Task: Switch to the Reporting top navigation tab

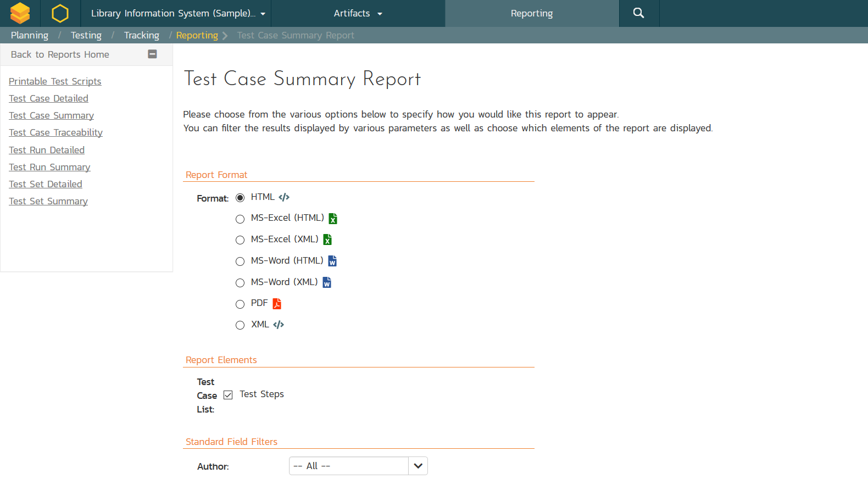Action: coord(531,13)
